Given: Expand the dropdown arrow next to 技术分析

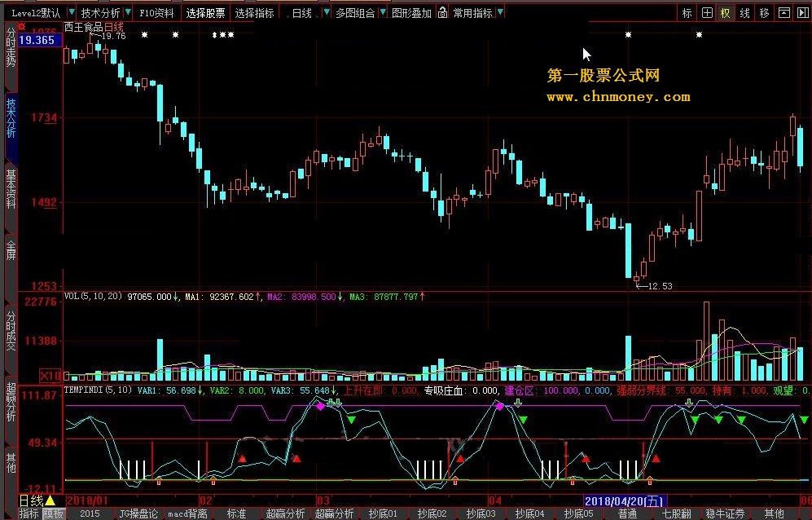Looking at the screenshot, I should pyautogui.click(x=128, y=12).
